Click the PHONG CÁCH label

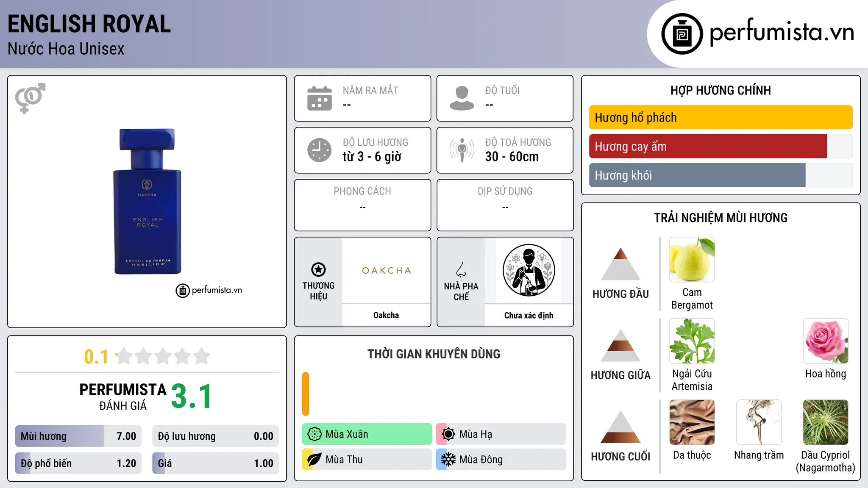(362, 191)
